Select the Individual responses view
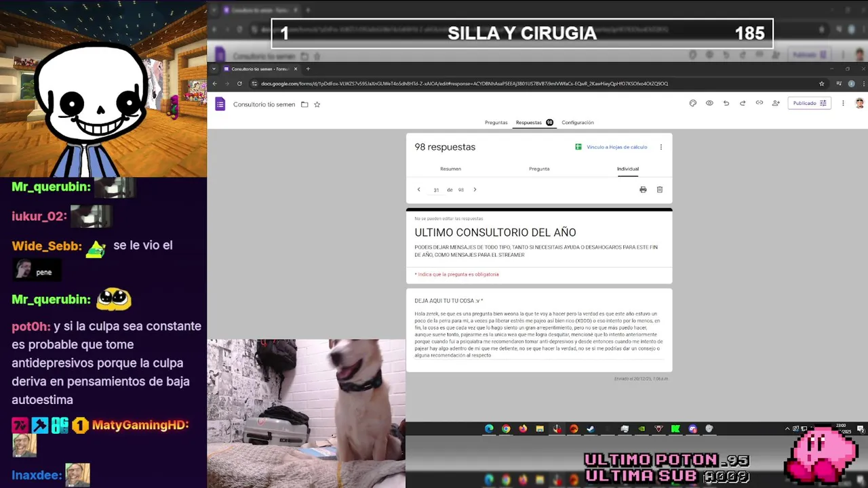Screen dimensions: 868x488 point(628,169)
